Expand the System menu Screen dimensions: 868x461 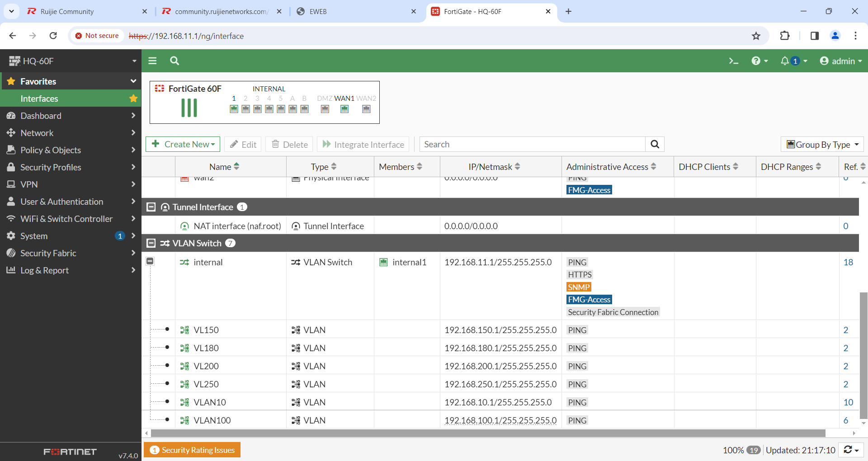coord(71,236)
